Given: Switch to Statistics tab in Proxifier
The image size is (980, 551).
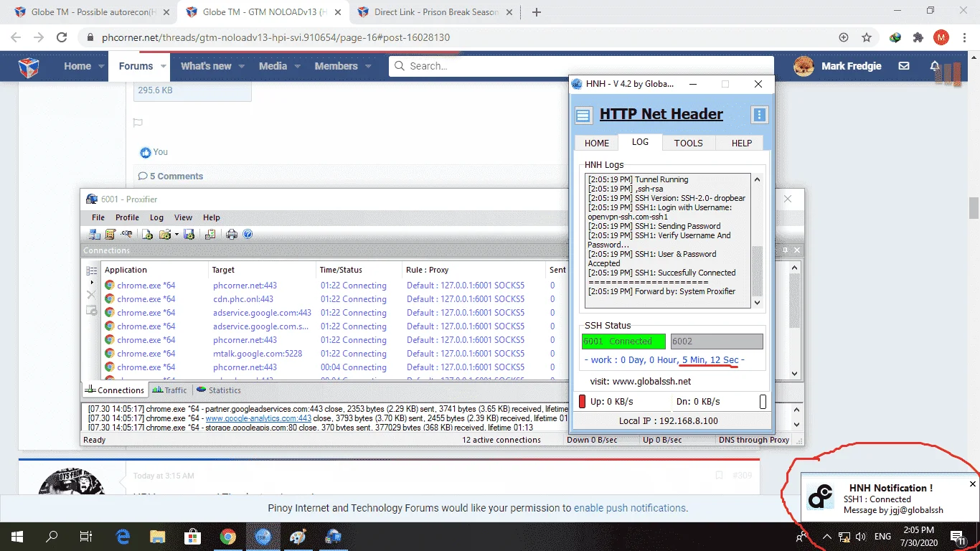Looking at the screenshot, I should (x=219, y=390).
